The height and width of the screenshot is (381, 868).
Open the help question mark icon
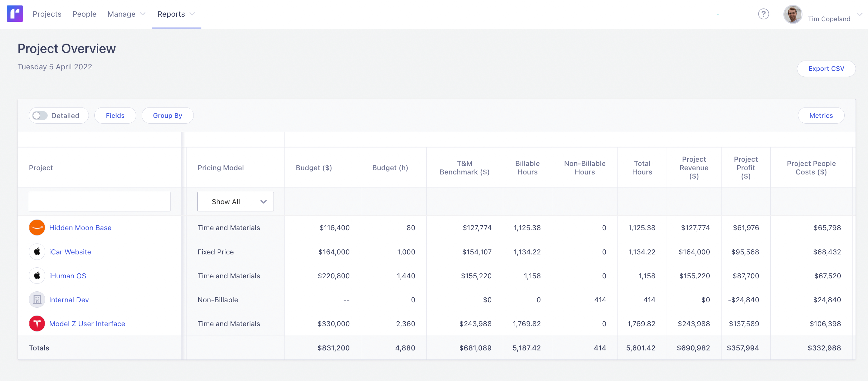[x=764, y=14]
